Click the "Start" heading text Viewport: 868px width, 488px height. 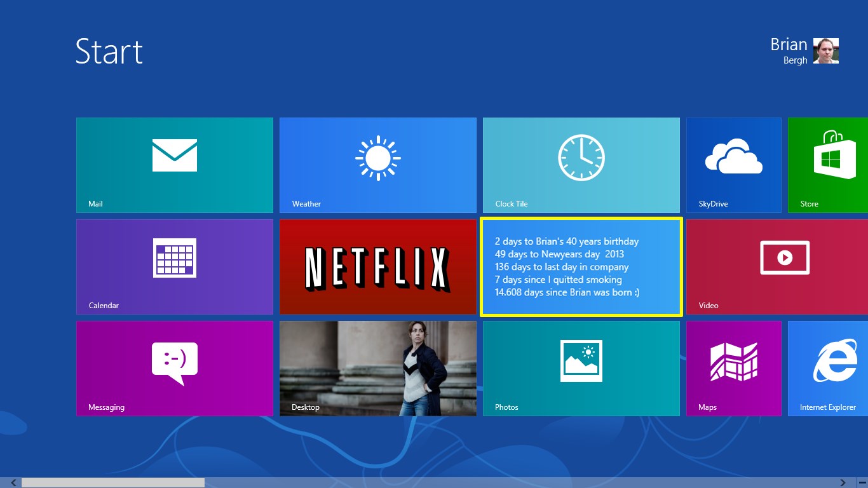[109, 51]
